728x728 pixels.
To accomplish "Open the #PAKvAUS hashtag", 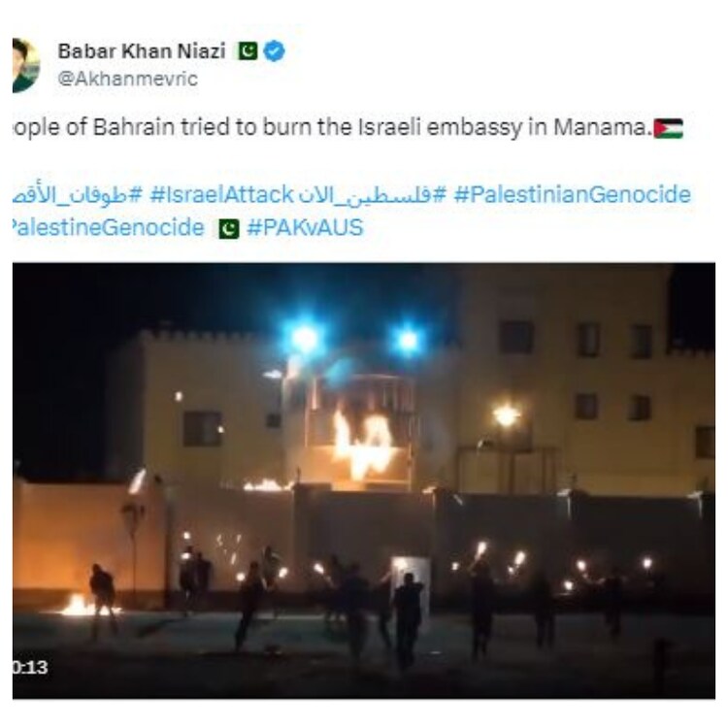I will (x=305, y=228).
